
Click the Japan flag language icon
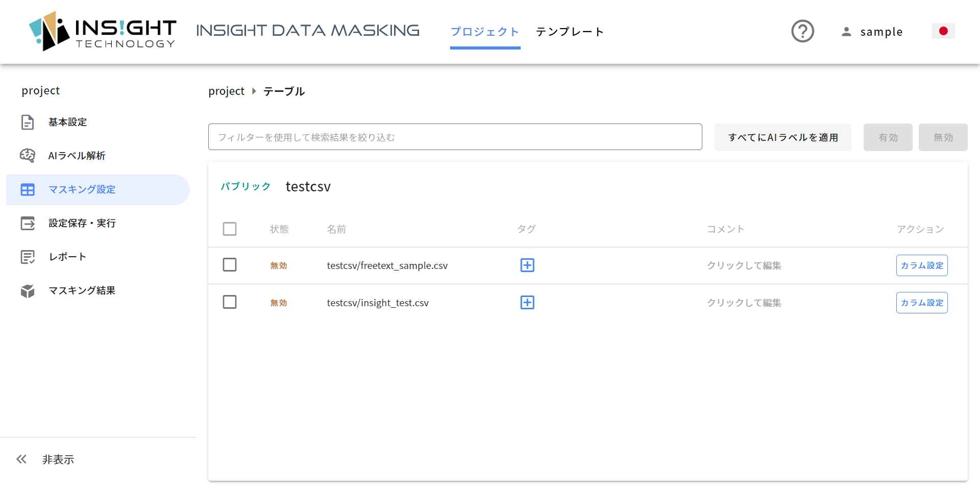[x=943, y=31]
